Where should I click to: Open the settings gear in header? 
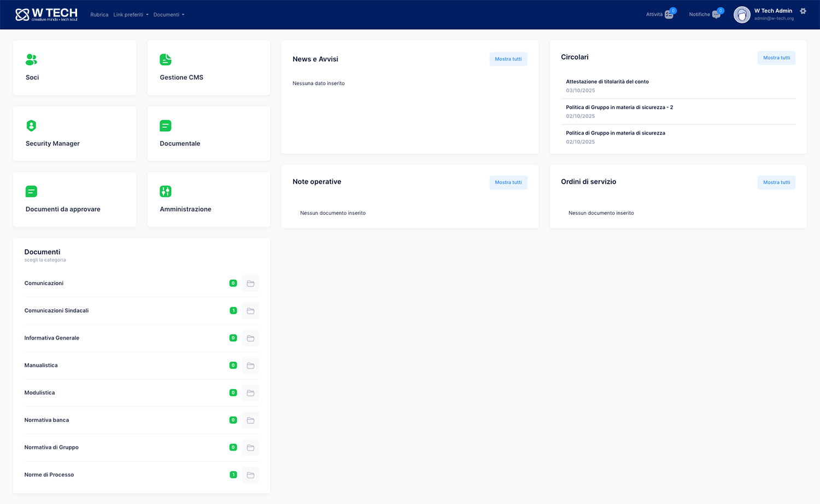[803, 11]
